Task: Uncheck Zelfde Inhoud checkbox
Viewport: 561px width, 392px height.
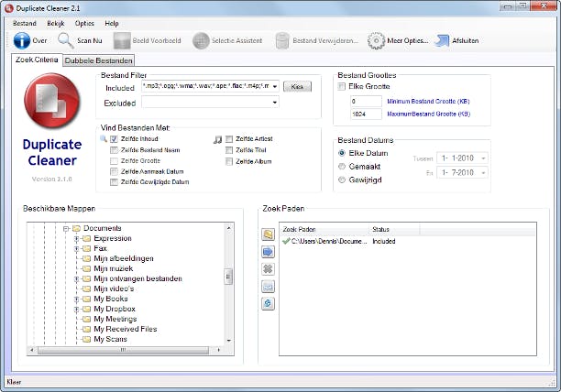Action: pyautogui.click(x=114, y=139)
